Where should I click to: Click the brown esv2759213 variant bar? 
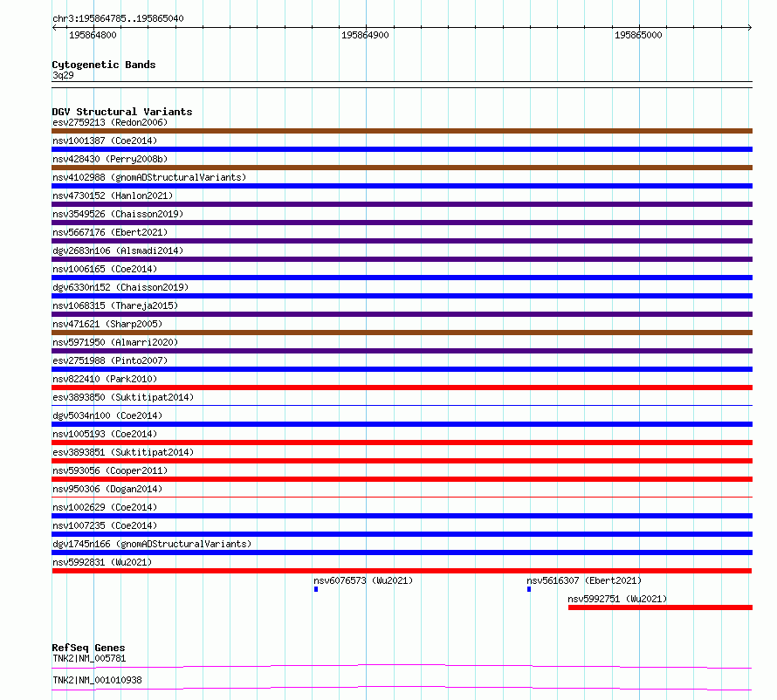click(402, 131)
